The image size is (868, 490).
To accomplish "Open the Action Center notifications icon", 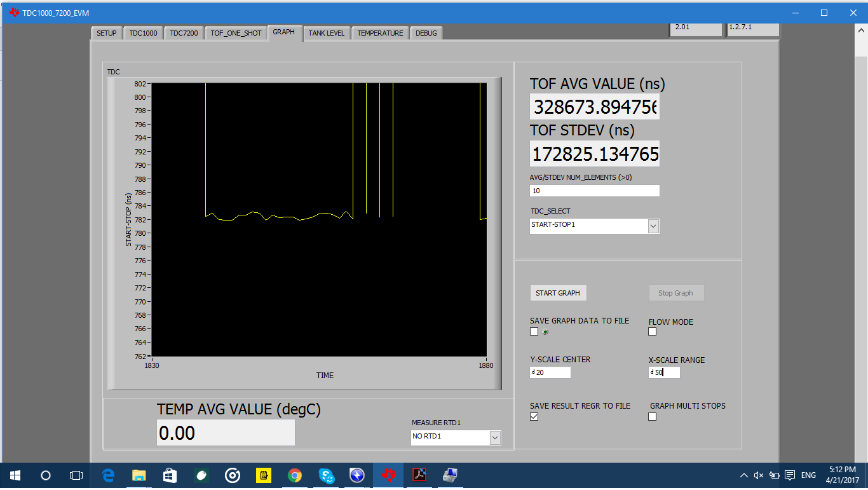I will point(790,475).
